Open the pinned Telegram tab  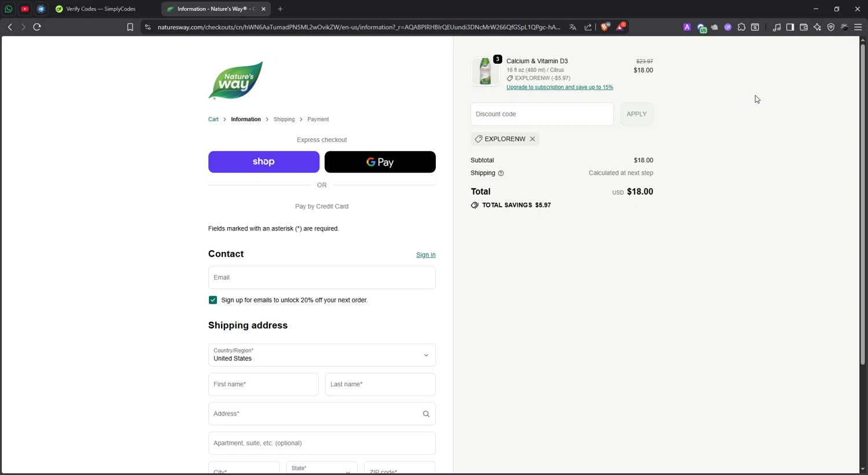[x=41, y=9]
